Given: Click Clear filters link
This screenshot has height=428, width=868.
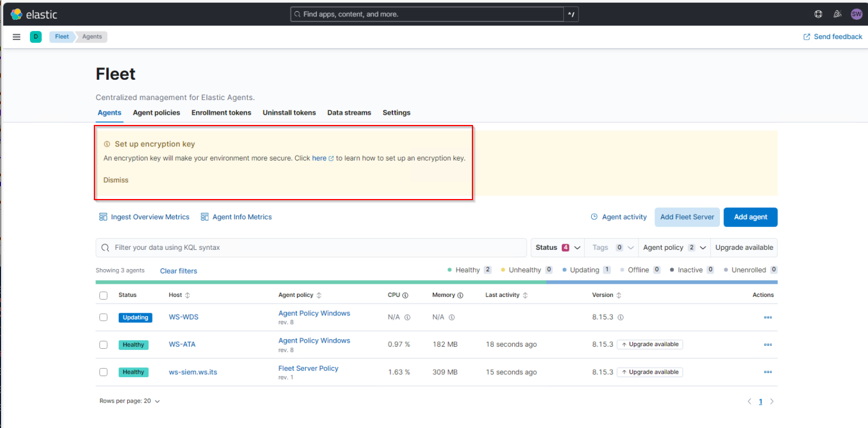Looking at the screenshot, I should tap(179, 271).
